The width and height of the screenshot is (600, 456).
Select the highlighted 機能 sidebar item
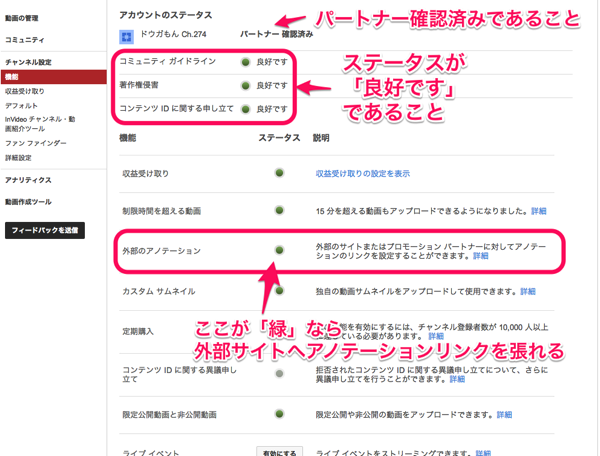coord(54,77)
